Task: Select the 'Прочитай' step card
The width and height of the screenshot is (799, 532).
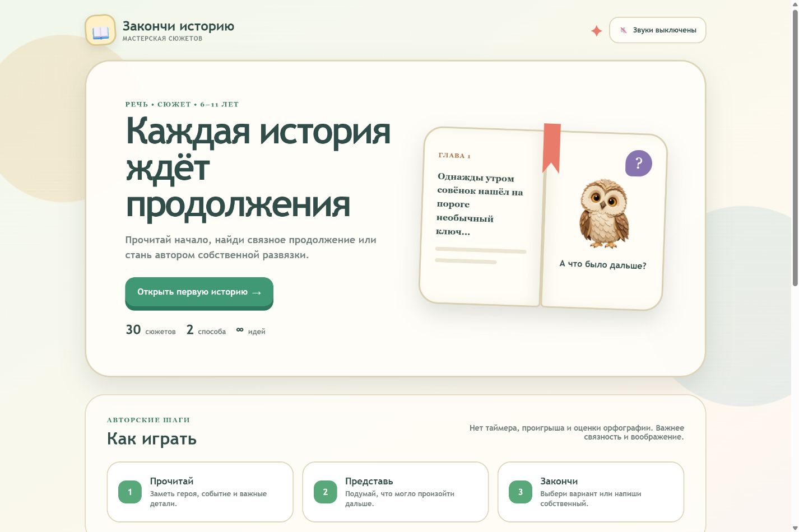Action: [200, 492]
